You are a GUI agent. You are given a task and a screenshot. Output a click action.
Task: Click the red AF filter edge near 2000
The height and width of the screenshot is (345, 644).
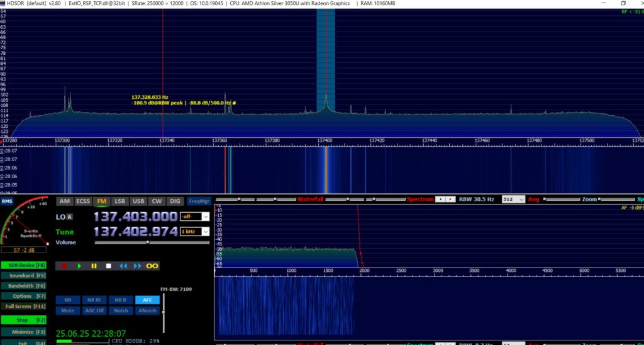click(359, 237)
